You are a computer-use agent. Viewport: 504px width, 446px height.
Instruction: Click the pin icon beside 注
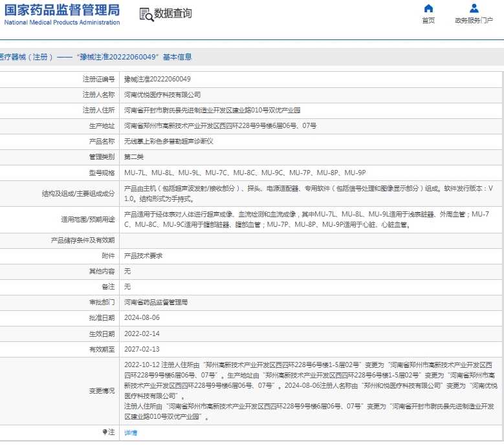click(105, 432)
